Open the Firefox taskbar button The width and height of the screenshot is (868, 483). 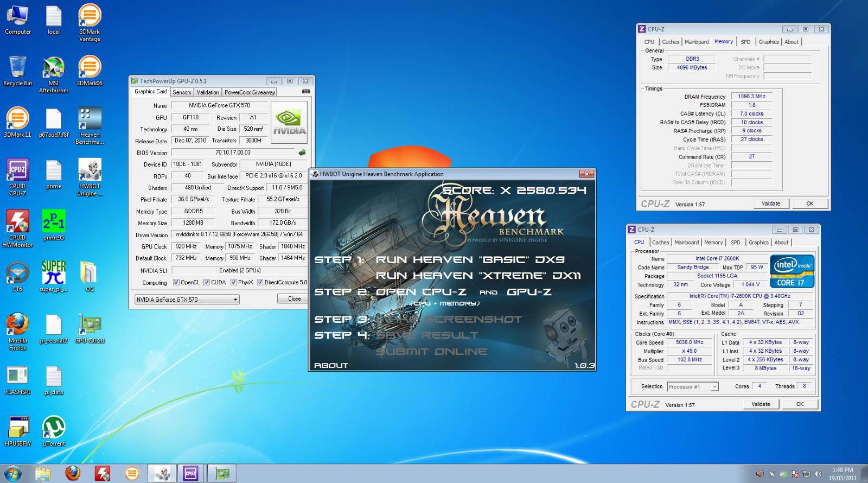[x=73, y=473]
